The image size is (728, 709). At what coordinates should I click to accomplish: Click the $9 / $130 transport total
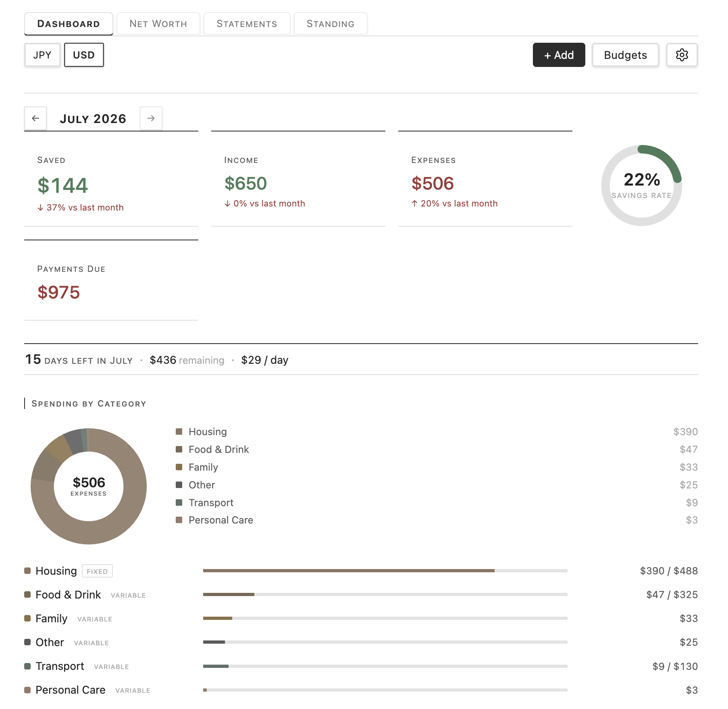[x=675, y=666]
